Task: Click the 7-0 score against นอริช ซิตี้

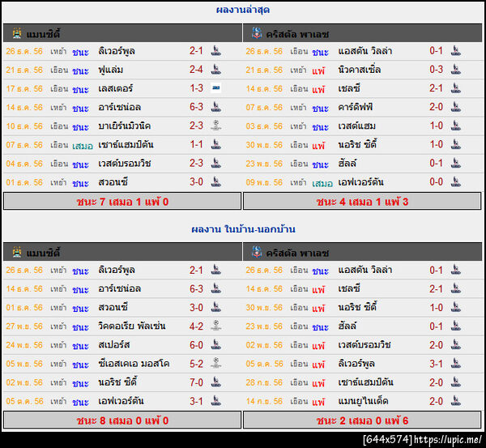Action: 196,382
